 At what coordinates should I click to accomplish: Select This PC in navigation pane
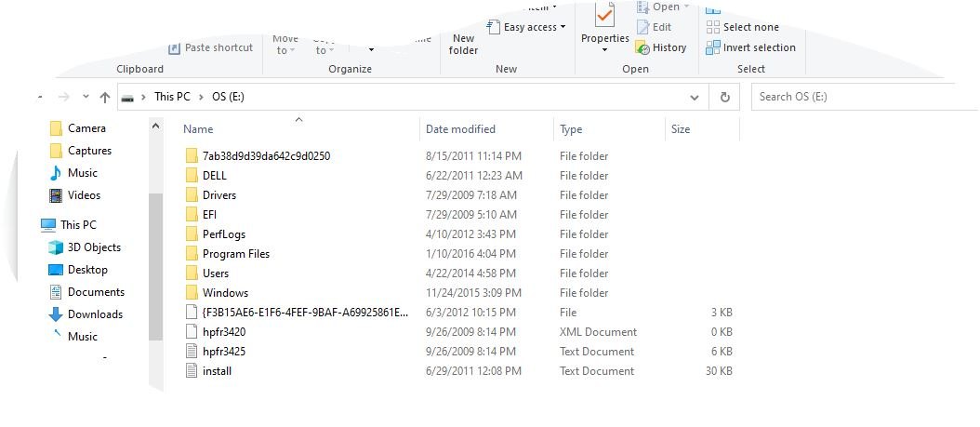[x=69, y=224]
